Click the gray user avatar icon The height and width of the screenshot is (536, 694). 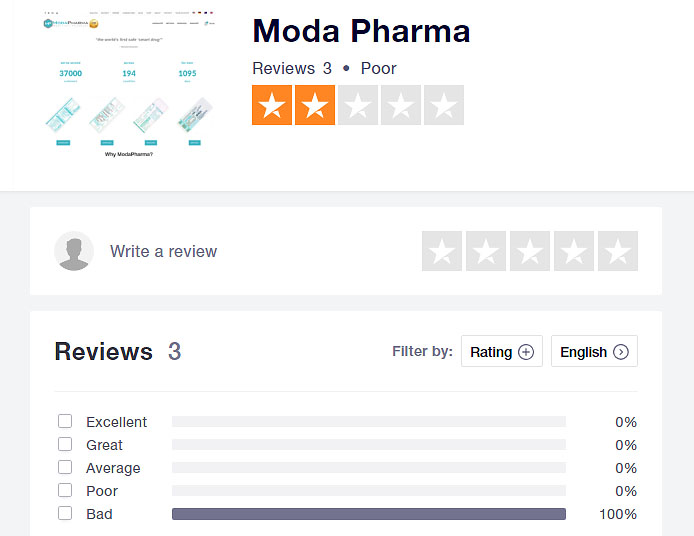(x=74, y=251)
